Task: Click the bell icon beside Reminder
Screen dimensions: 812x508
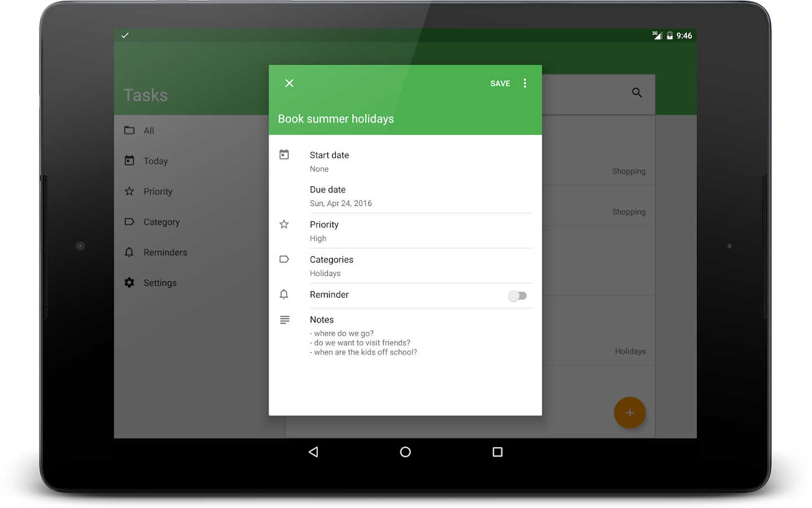Action: point(284,294)
